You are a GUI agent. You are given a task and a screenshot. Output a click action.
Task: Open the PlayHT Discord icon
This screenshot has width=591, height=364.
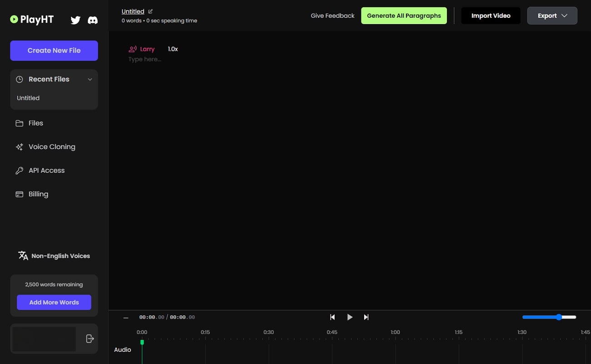93,20
